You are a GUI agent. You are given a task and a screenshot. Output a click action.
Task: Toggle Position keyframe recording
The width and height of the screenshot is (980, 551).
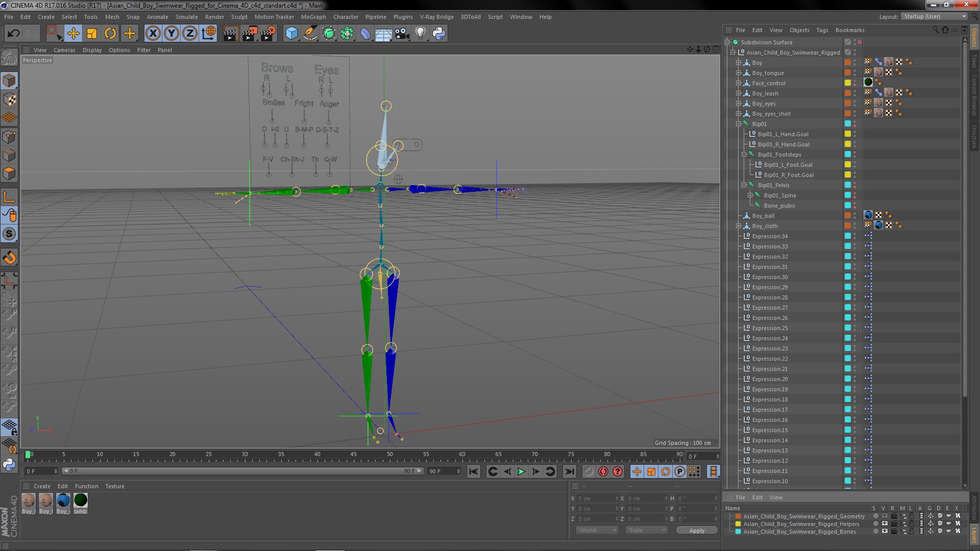tap(636, 471)
